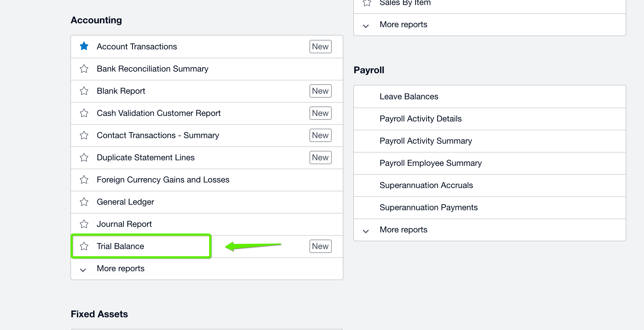Star the Bank Reconciliation Summary report
The width and height of the screenshot is (644, 330).
[84, 69]
